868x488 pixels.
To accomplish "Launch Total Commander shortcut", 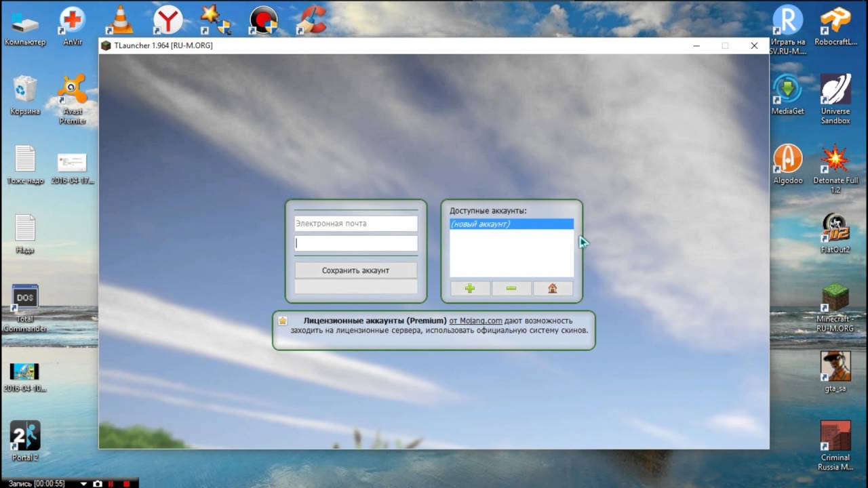I will (25, 308).
